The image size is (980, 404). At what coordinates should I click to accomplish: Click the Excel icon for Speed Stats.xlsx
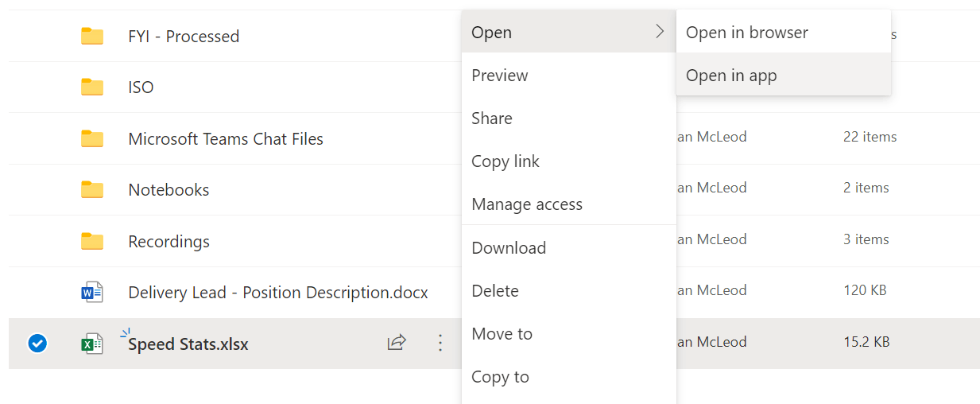coord(92,344)
